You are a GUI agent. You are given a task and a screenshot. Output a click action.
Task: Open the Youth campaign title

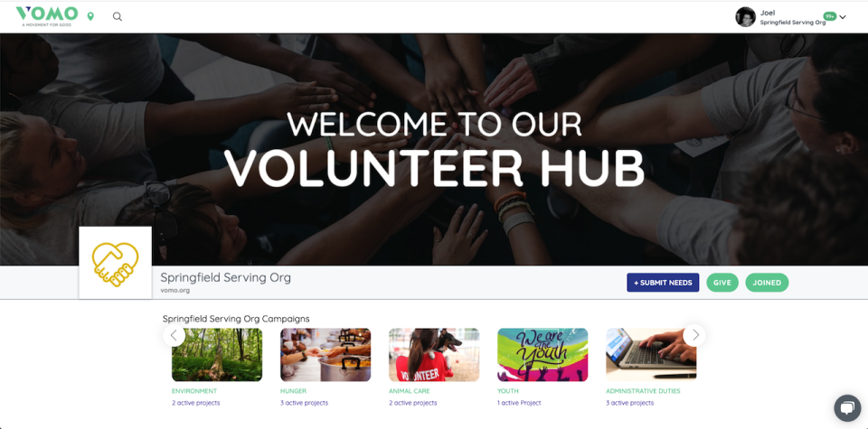[507, 391]
